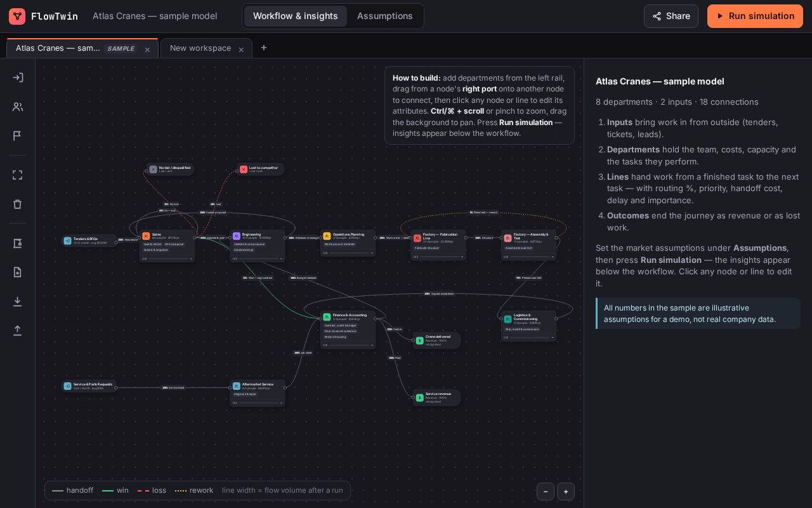812x508 pixels.
Task: Collapse the Sales node with its minus
Action: (191, 258)
